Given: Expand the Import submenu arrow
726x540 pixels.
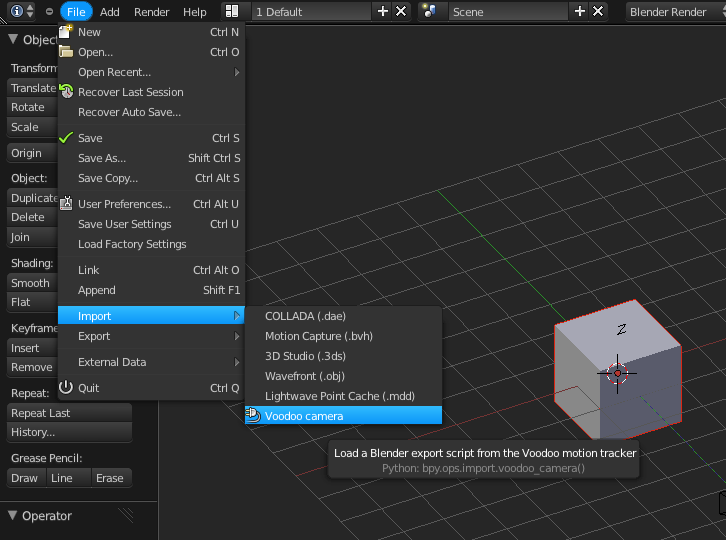Looking at the screenshot, I should click(237, 316).
